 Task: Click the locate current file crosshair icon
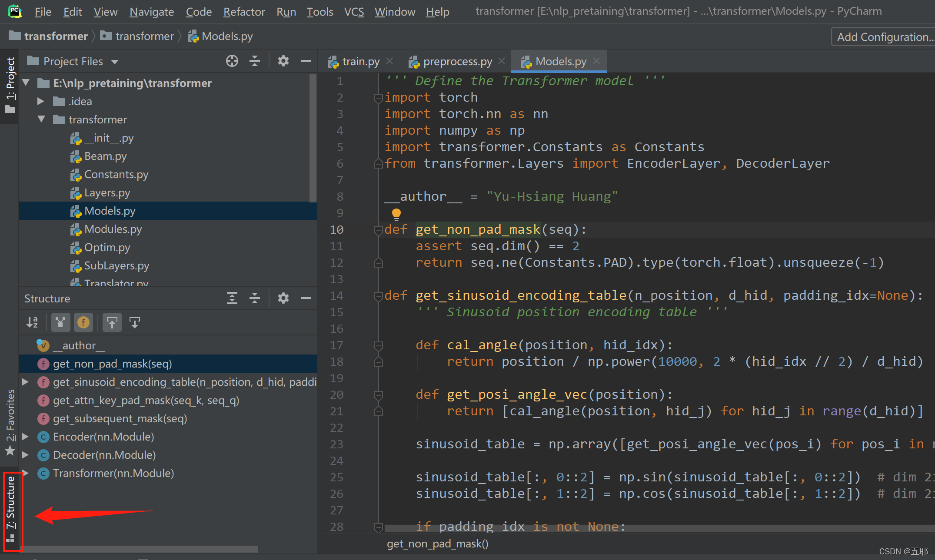[x=232, y=61]
